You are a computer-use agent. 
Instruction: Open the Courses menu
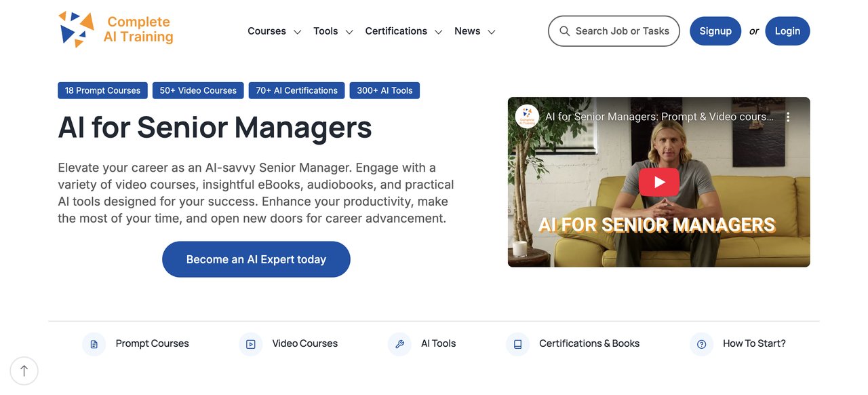coord(267,31)
